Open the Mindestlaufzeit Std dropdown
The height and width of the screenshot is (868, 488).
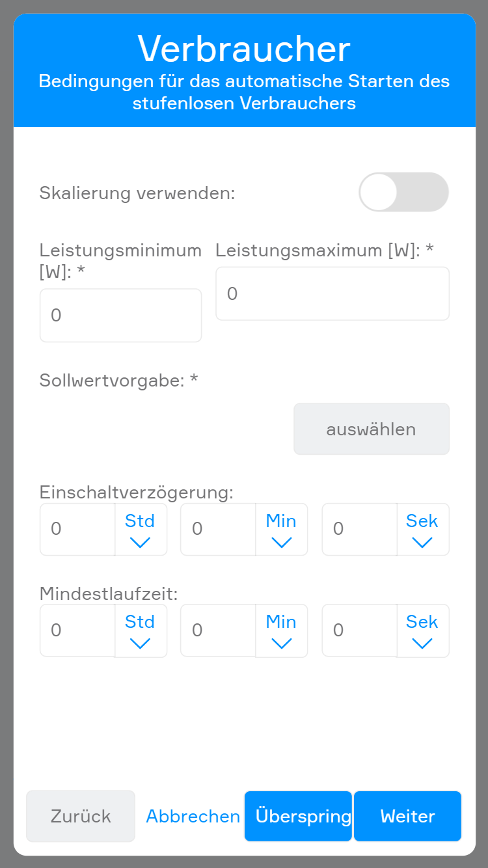141,631
